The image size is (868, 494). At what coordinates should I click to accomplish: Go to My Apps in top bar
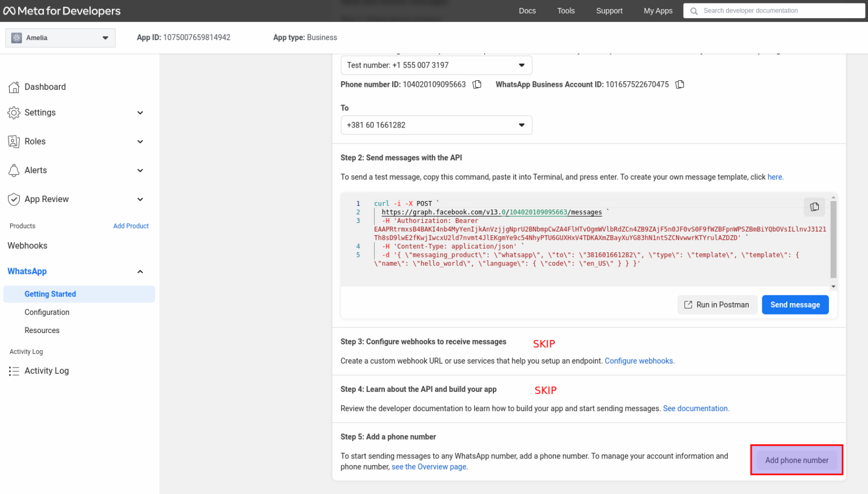pos(658,11)
